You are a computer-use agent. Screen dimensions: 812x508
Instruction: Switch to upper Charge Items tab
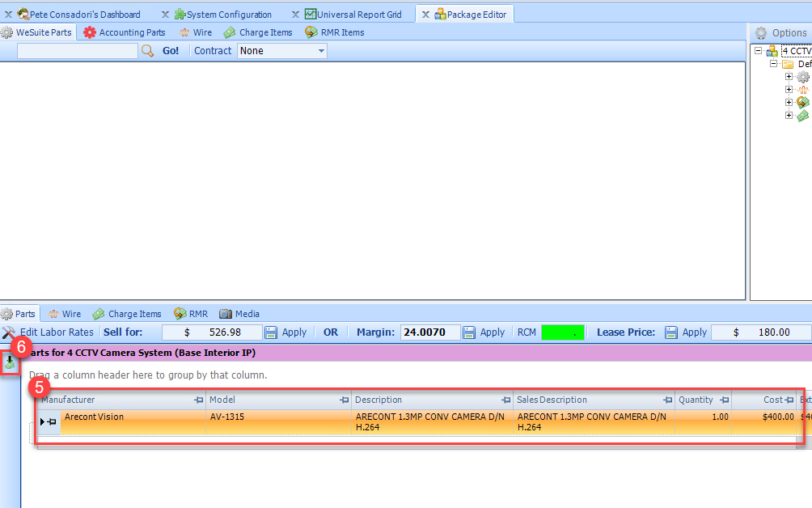(258, 32)
